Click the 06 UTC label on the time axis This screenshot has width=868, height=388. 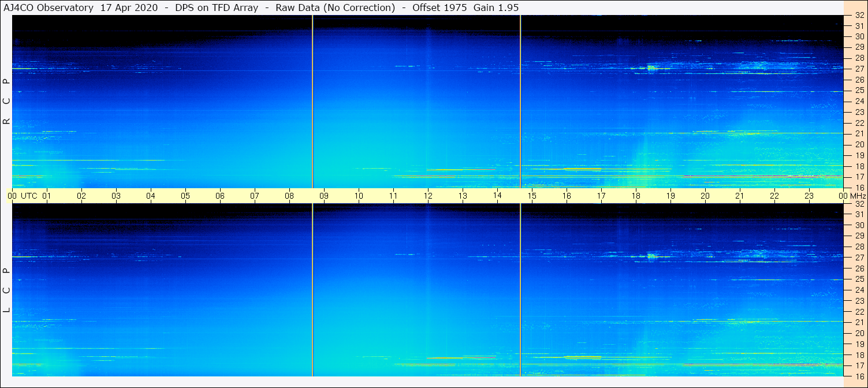[x=220, y=196]
